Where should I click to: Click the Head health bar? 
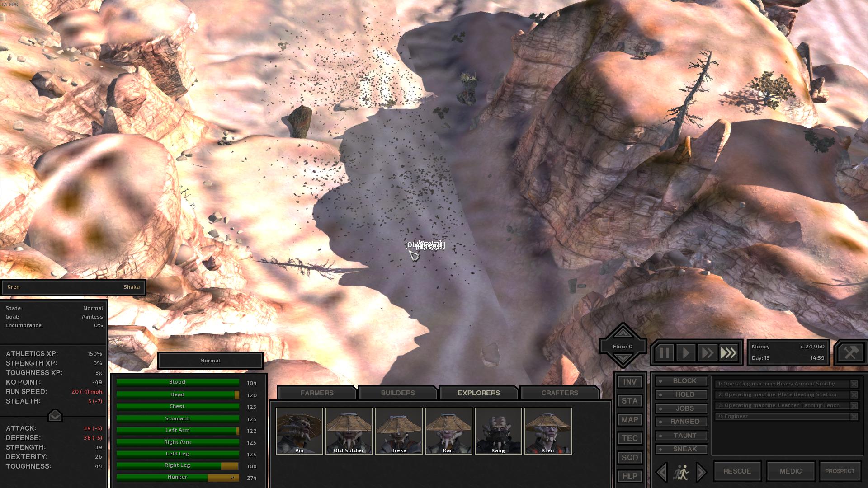click(x=178, y=395)
